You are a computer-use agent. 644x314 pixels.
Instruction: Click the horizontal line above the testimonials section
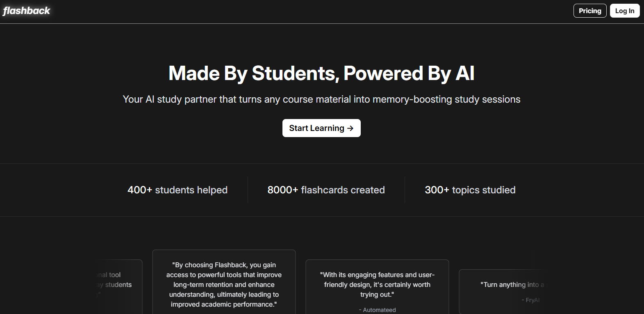322,216
